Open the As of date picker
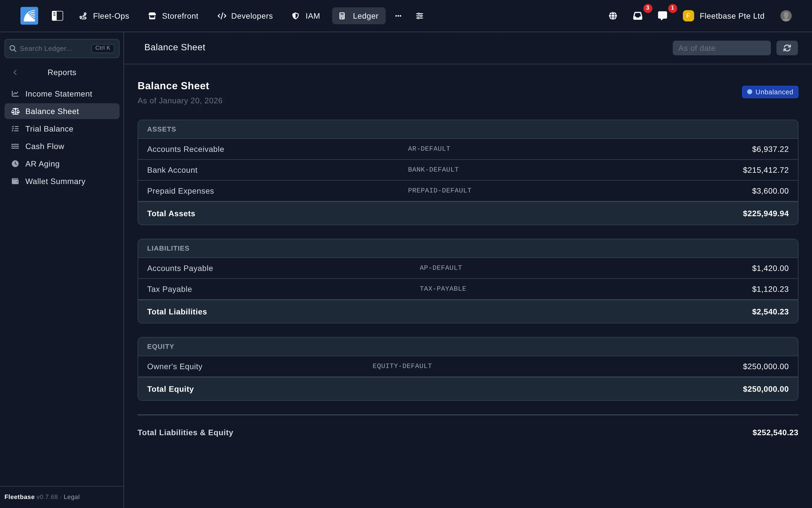 click(721, 48)
